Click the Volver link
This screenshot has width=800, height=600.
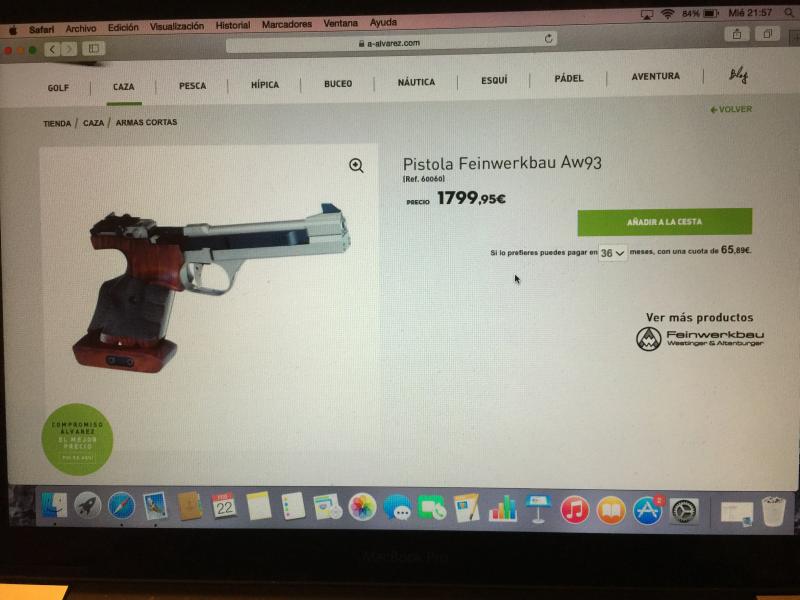pyautogui.click(x=731, y=109)
